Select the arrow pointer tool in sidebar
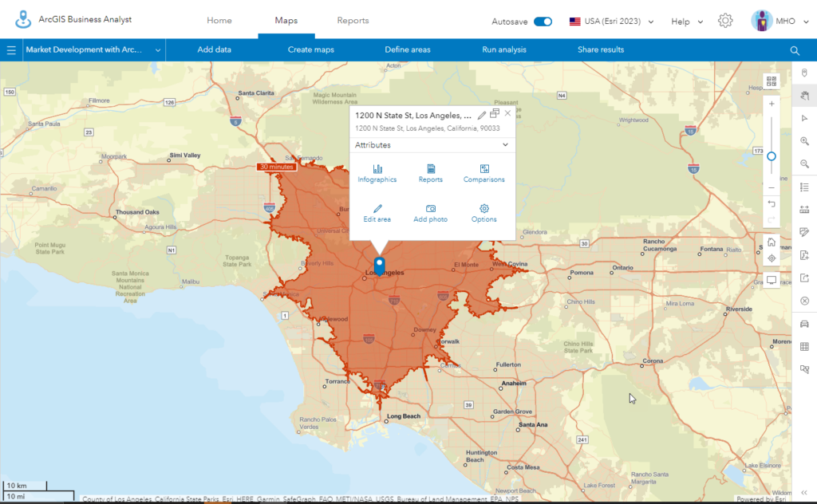This screenshot has height=504, width=817. [x=804, y=118]
